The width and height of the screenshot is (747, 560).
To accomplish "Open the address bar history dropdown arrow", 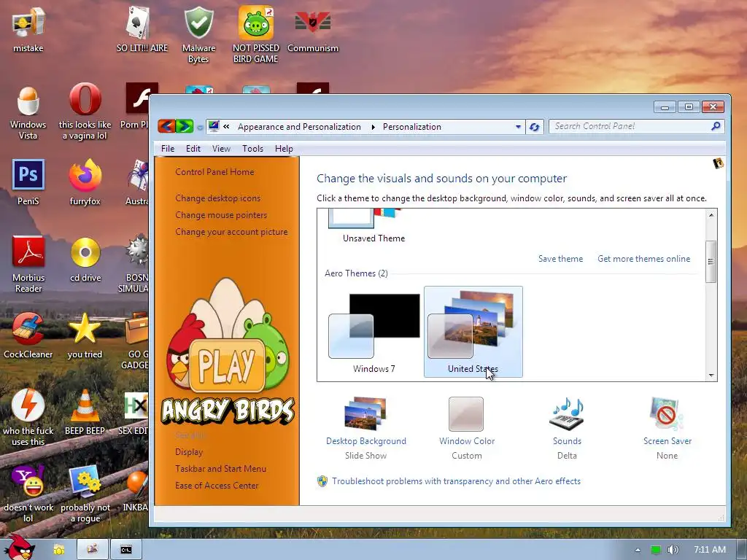I will tap(518, 127).
